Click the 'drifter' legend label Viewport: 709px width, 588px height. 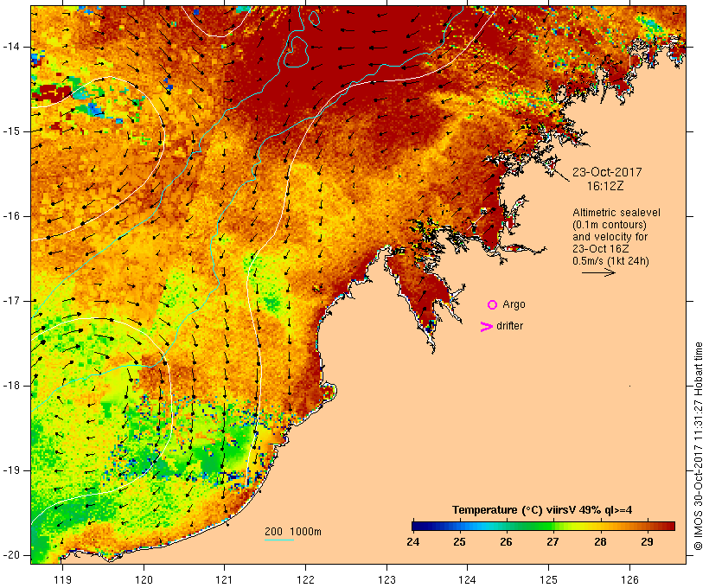click(x=509, y=326)
